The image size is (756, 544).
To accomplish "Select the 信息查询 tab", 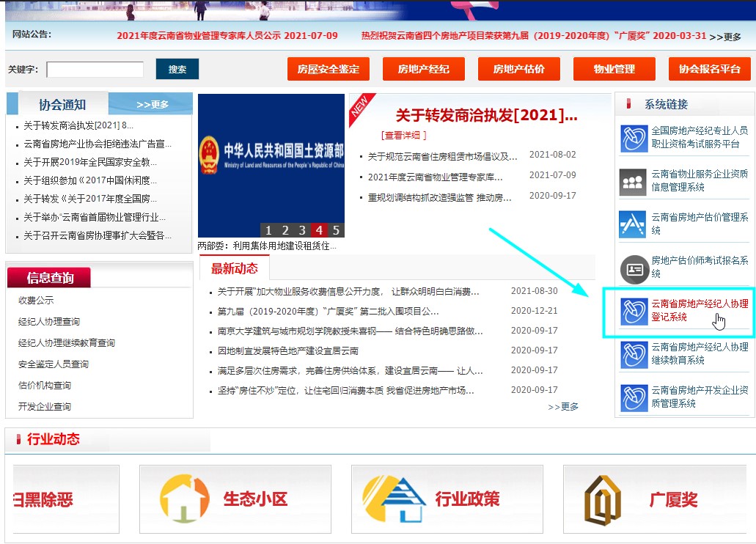I will [x=49, y=278].
